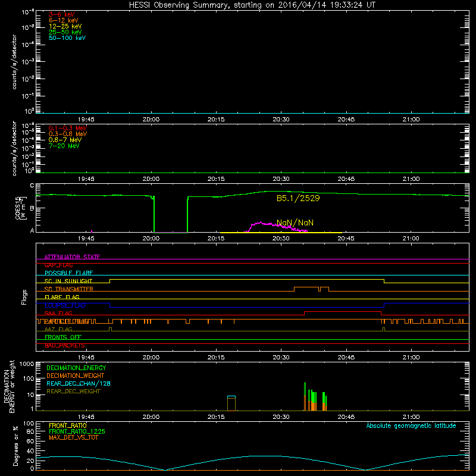Screen dimensions: 476x476
Task: Click the GAP_FLAG label
Action: pyautogui.click(x=58, y=265)
